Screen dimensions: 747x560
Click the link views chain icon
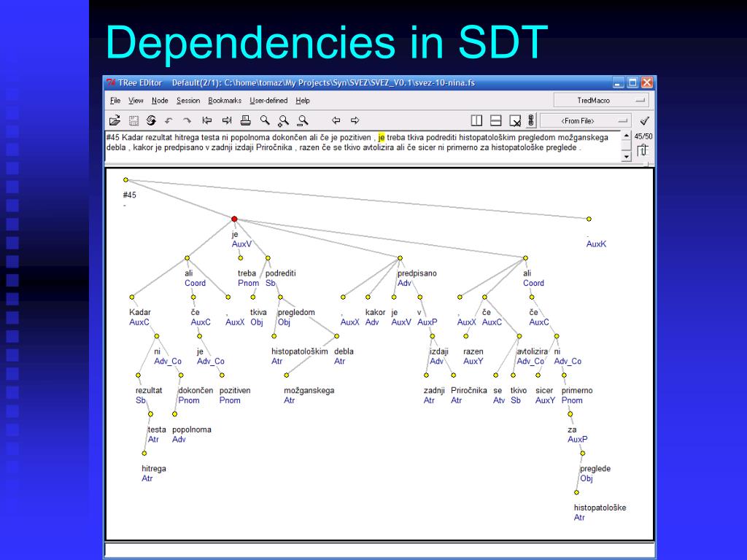coord(531,120)
